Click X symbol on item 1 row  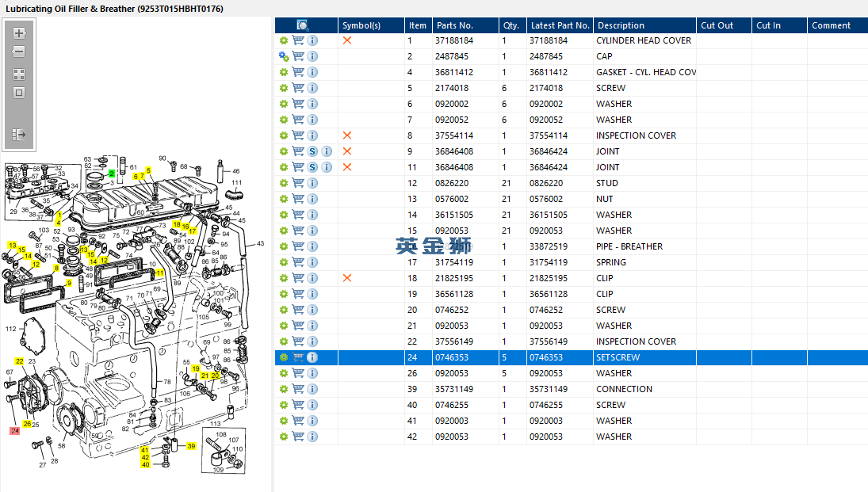click(x=347, y=40)
